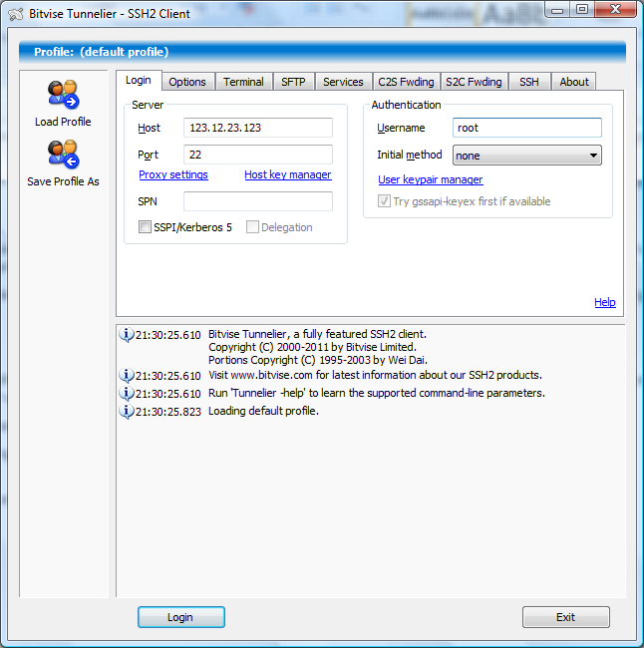
Task: Open the User keypair manager link
Action: coord(431,179)
